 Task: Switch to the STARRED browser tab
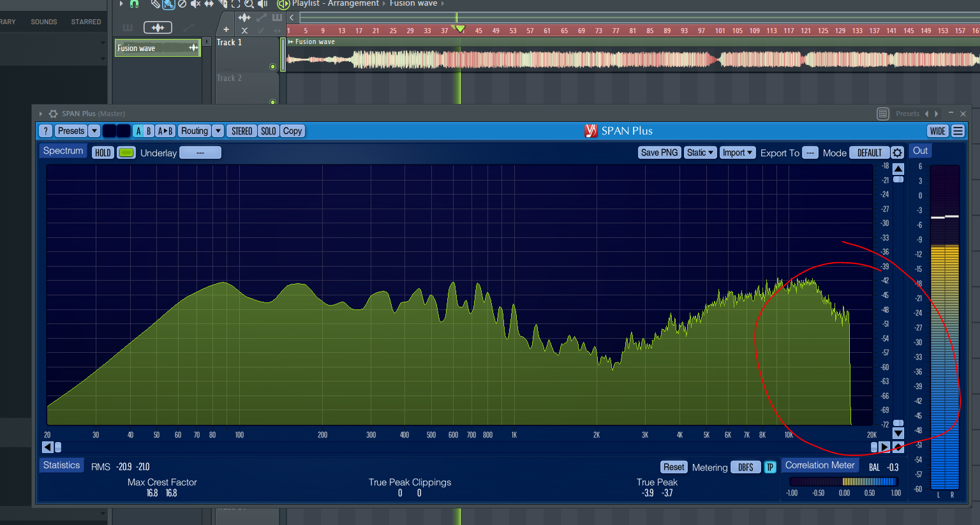point(86,22)
